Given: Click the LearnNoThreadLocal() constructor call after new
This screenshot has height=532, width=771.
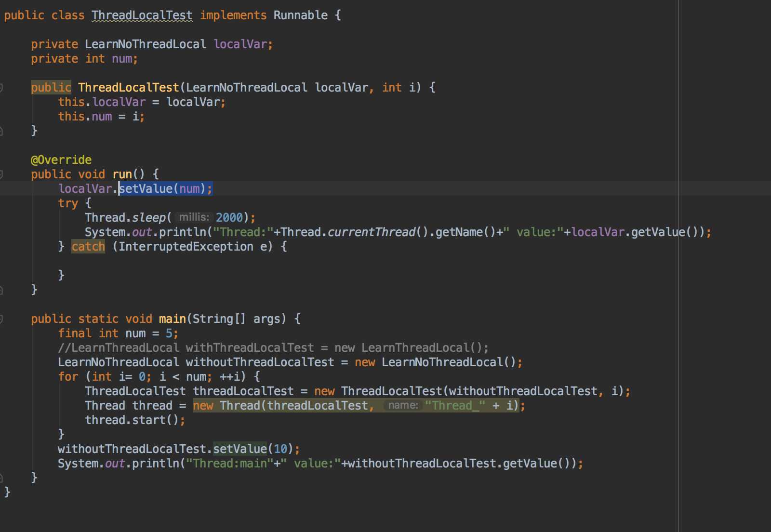Looking at the screenshot, I should pyautogui.click(x=449, y=362).
